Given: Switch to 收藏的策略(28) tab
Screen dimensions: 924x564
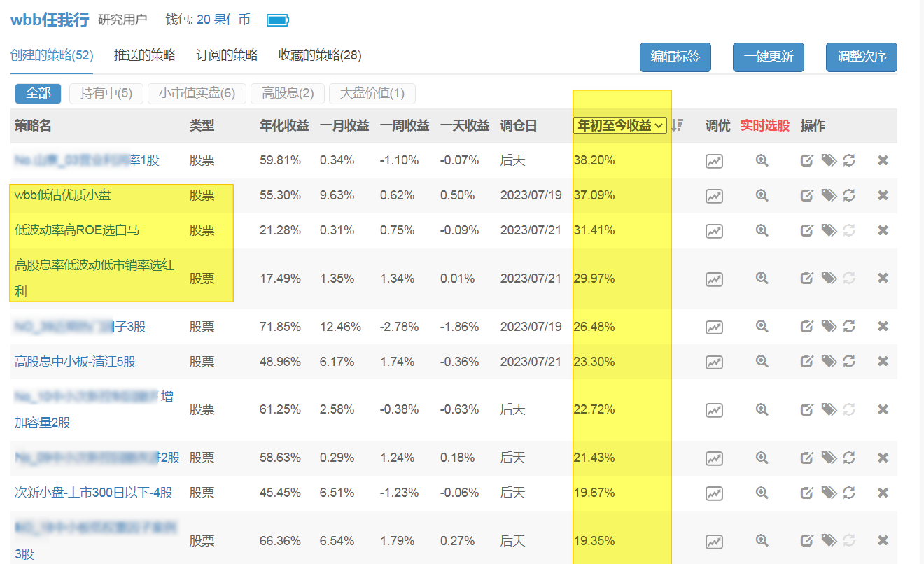Looking at the screenshot, I should coord(320,55).
